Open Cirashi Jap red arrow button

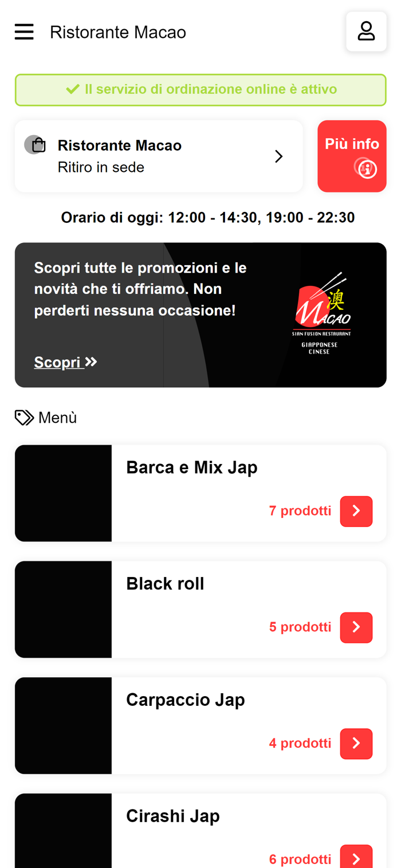(356, 858)
